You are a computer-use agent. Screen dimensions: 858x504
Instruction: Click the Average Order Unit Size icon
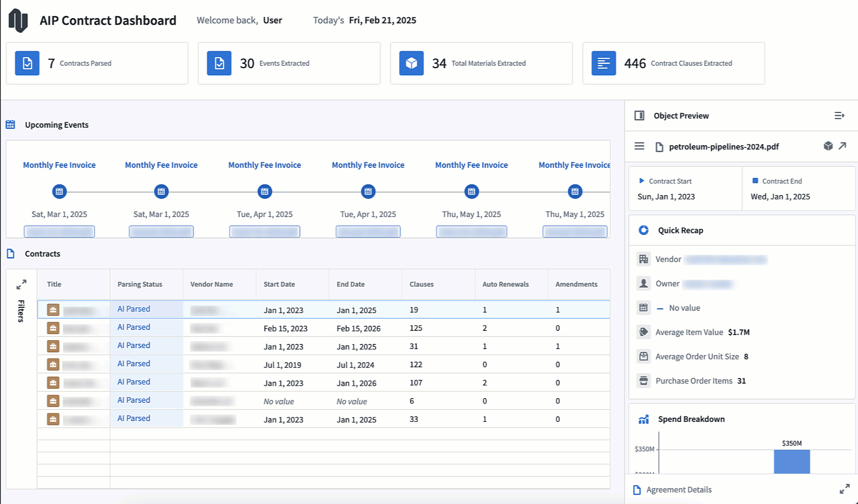pos(644,356)
